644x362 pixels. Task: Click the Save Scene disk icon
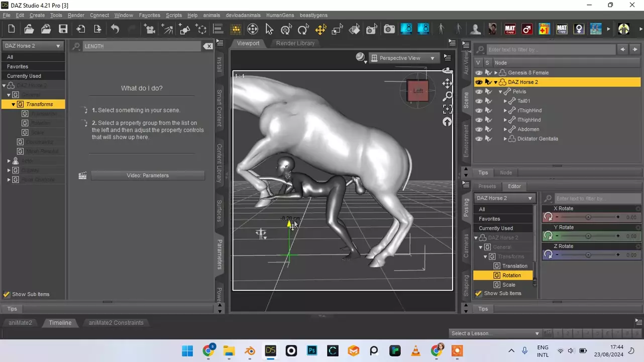click(x=63, y=29)
